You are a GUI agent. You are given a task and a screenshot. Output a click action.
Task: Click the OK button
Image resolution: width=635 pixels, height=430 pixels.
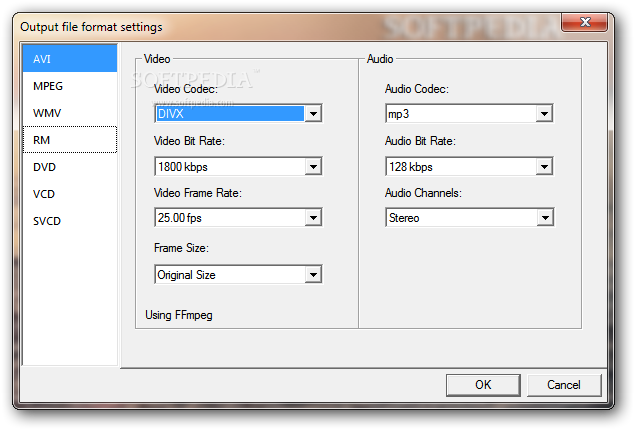[483, 385]
